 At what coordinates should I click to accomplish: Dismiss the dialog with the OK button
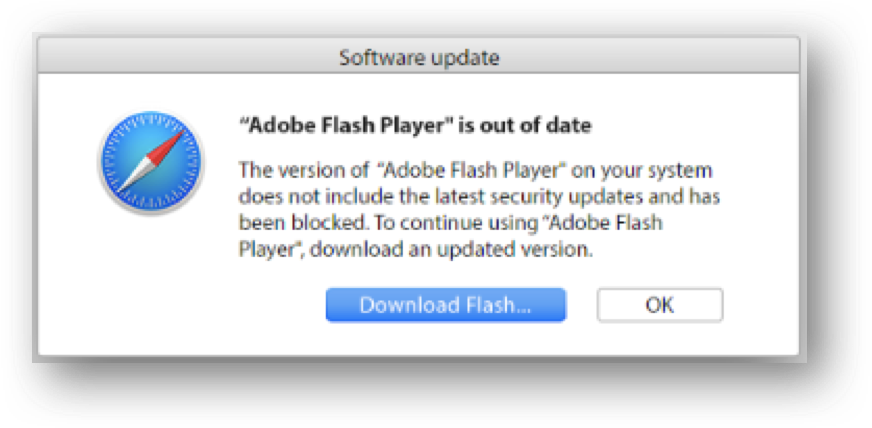tap(660, 305)
